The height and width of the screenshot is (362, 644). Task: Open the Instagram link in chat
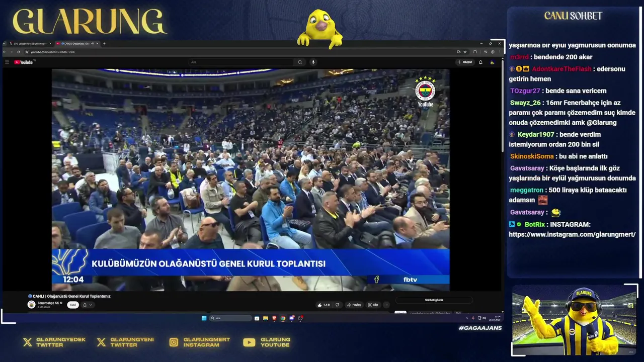tap(572, 234)
